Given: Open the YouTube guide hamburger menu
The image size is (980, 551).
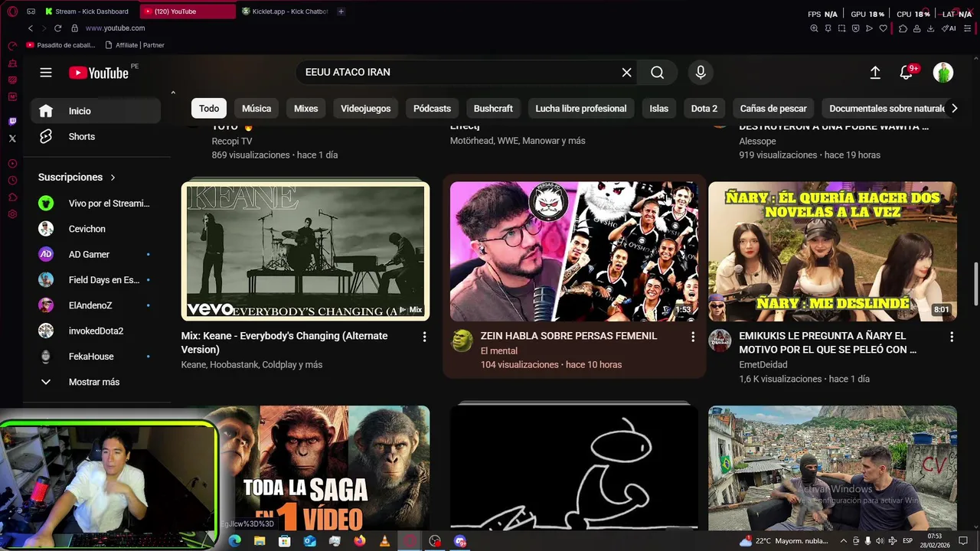Looking at the screenshot, I should click(x=46, y=73).
